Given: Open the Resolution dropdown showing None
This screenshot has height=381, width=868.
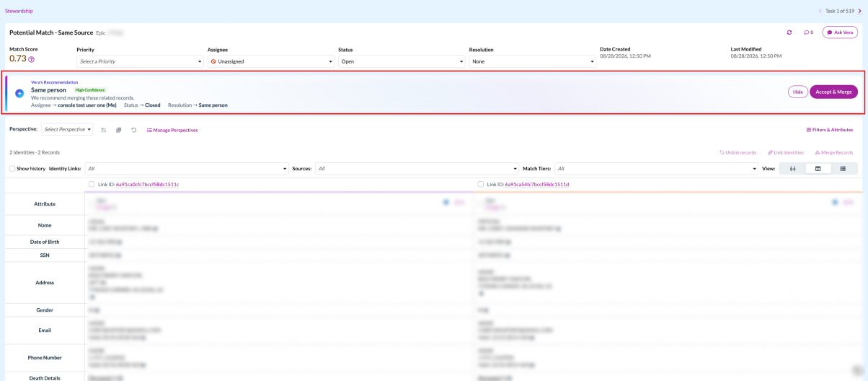Looking at the screenshot, I should pyautogui.click(x=533, y=61).
